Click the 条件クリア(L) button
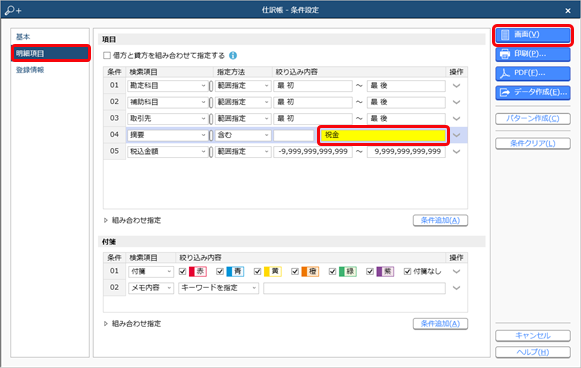This screenshot has height=368, width=581. [x=533, y=143]
